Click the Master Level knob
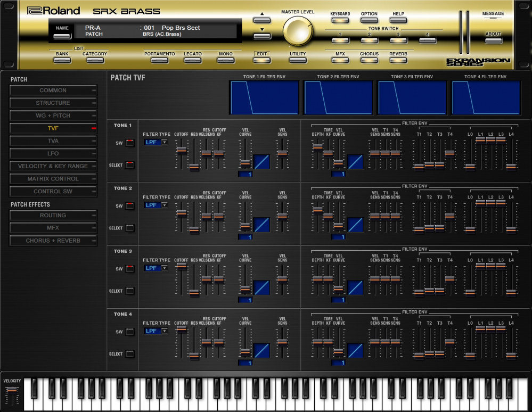 tap(299, 32)
